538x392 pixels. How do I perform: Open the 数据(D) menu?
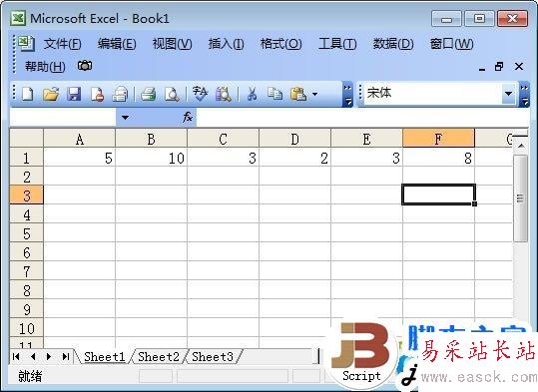point(393,44)
